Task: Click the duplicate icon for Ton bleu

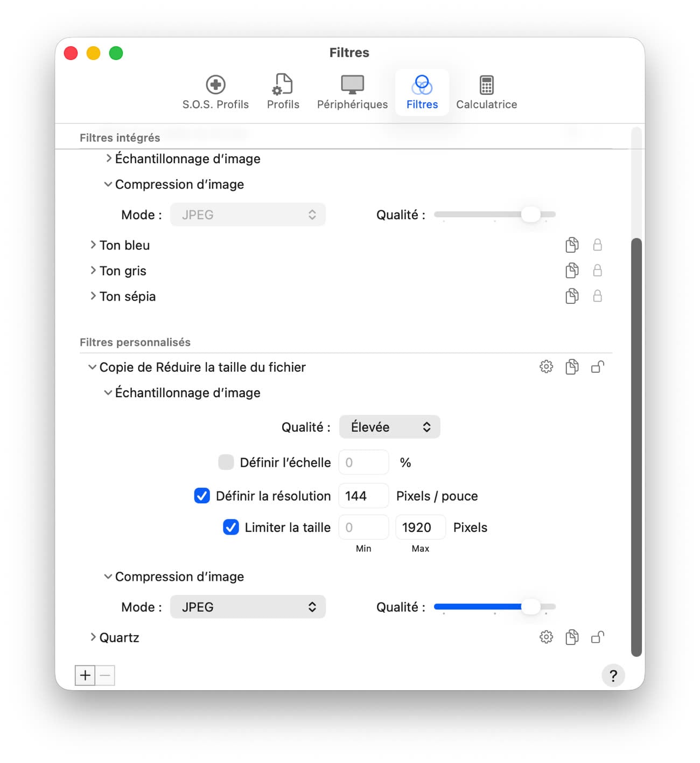Action: [572, 245]
